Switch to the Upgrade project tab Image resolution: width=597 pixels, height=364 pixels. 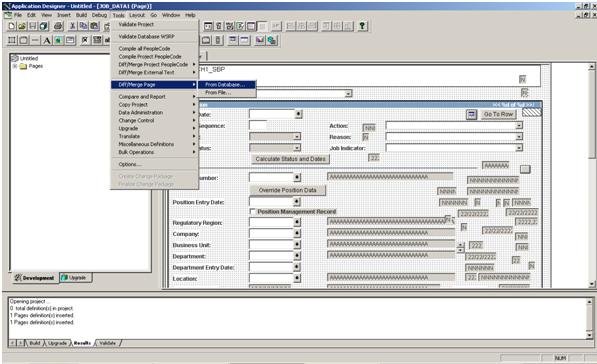pyautogui.click(x=75, y=278)
